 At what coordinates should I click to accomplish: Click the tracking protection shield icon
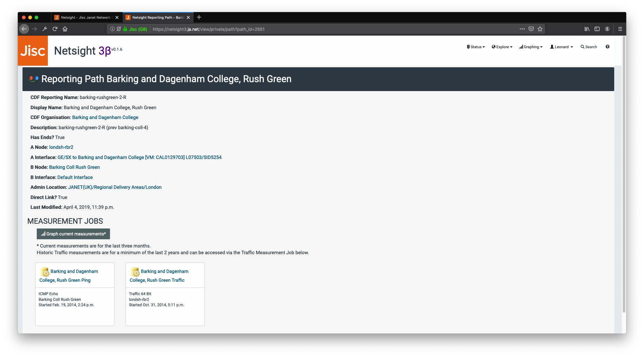coord(119,29)
